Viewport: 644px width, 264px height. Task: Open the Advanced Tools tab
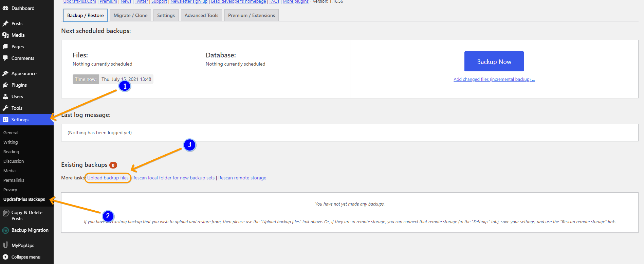[x=201, y=15]
